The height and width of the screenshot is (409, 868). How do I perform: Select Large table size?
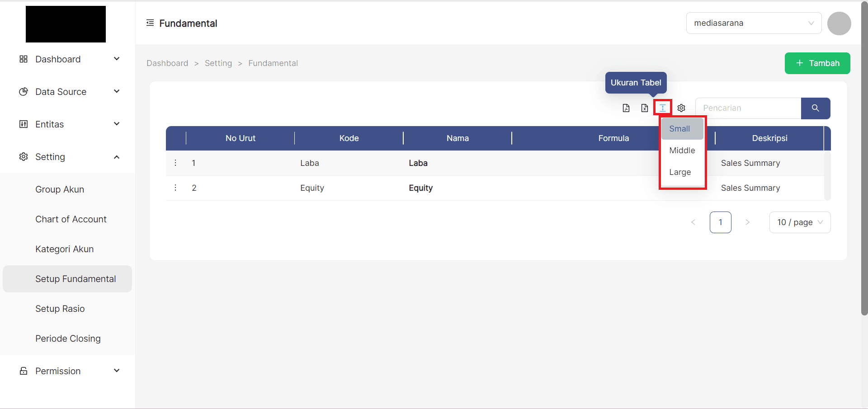679,172
